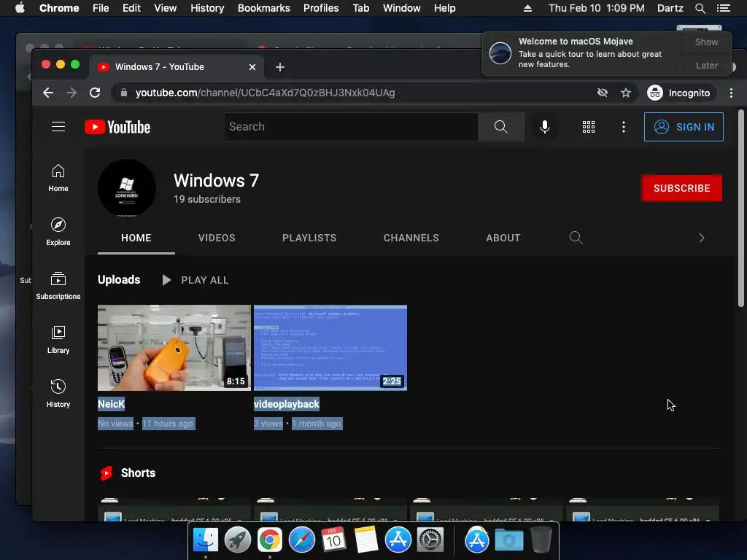Open the History menu in menu bar
This screenshot has width=747, height=560.
click(207, 8)
